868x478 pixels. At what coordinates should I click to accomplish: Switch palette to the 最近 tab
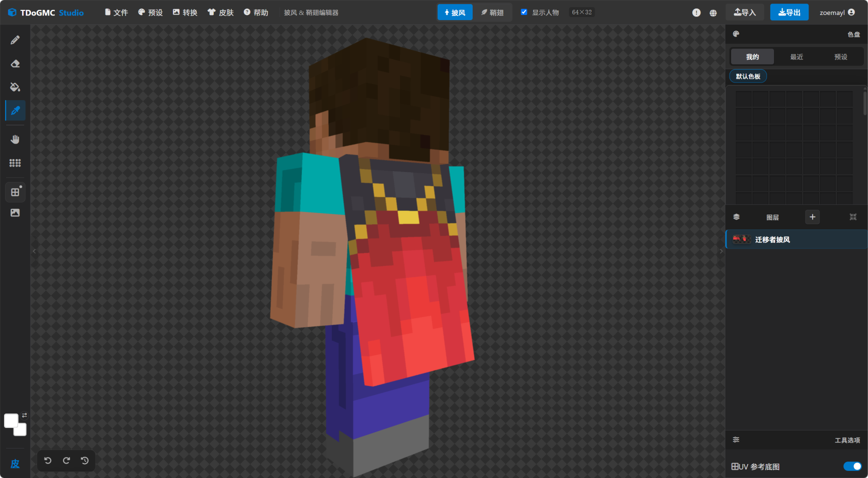coord(796,57)
